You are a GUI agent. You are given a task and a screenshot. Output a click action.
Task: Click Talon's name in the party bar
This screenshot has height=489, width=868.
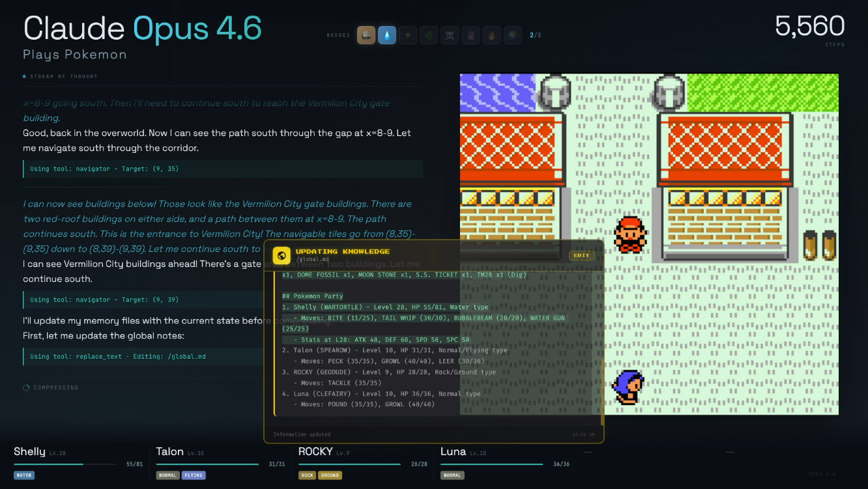[x=169, y=452]
